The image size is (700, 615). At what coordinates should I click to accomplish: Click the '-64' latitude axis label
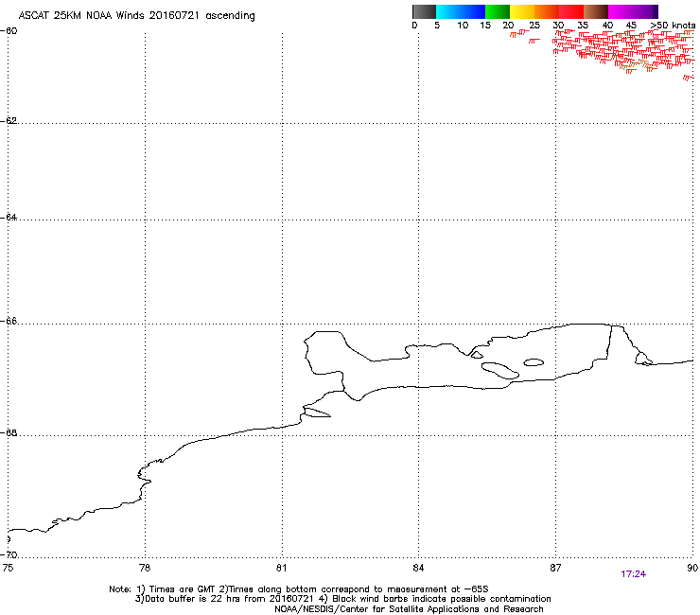9,218
